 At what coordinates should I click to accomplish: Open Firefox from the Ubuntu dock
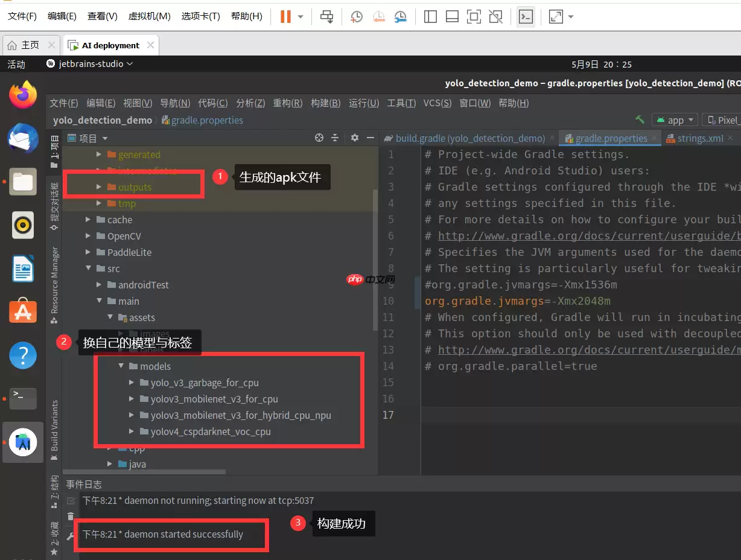click(x=23, y=95)
